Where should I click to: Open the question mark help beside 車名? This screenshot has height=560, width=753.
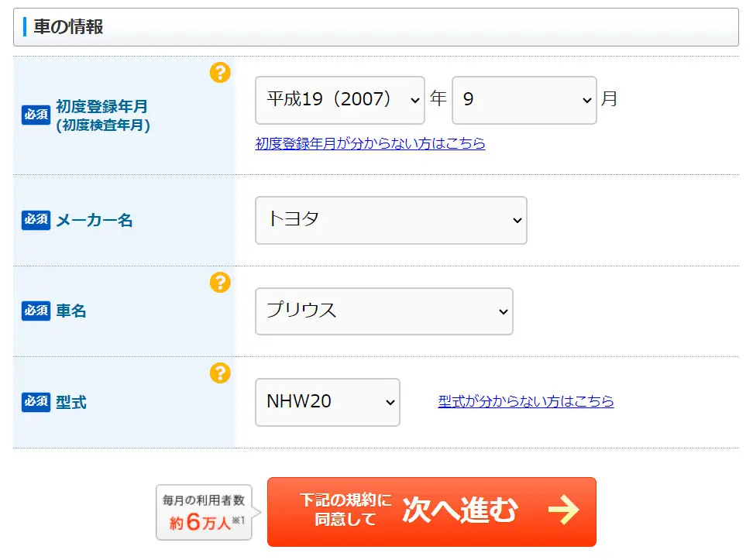[x=220, y=283]
